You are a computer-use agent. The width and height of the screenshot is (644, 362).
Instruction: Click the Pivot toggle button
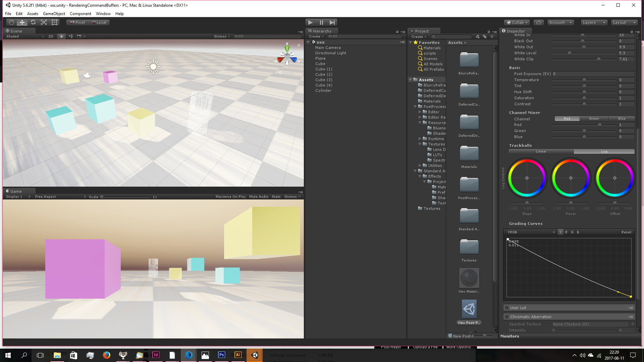point(77,22)
